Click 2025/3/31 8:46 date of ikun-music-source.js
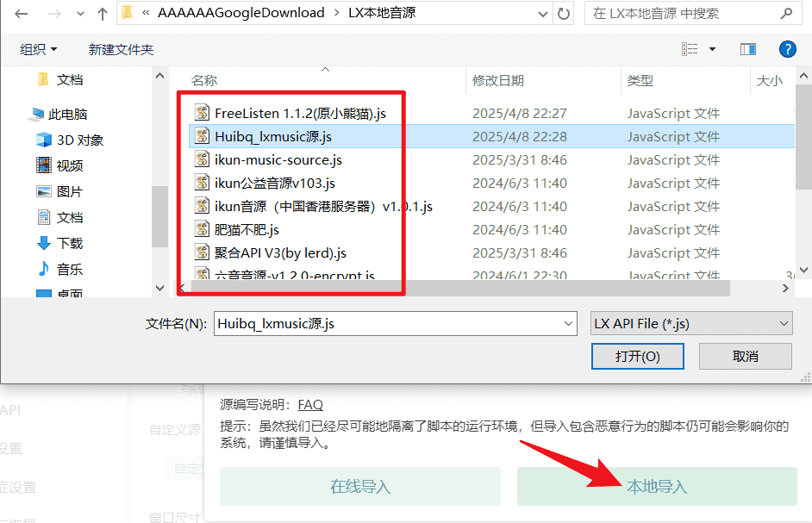The image size is (812, 523). tap(520, 160)
